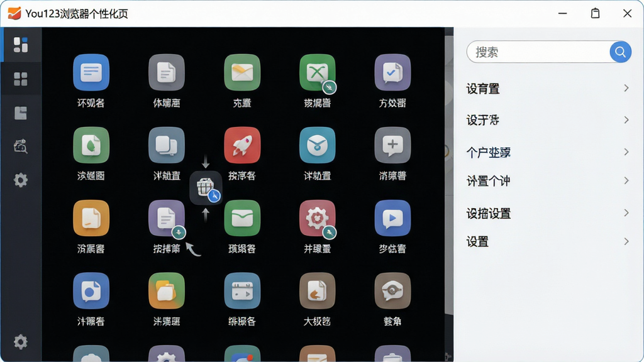Open the puzzle layout icon in sidebar
Viewport: 644px width, 362px height.
point(21,113)
